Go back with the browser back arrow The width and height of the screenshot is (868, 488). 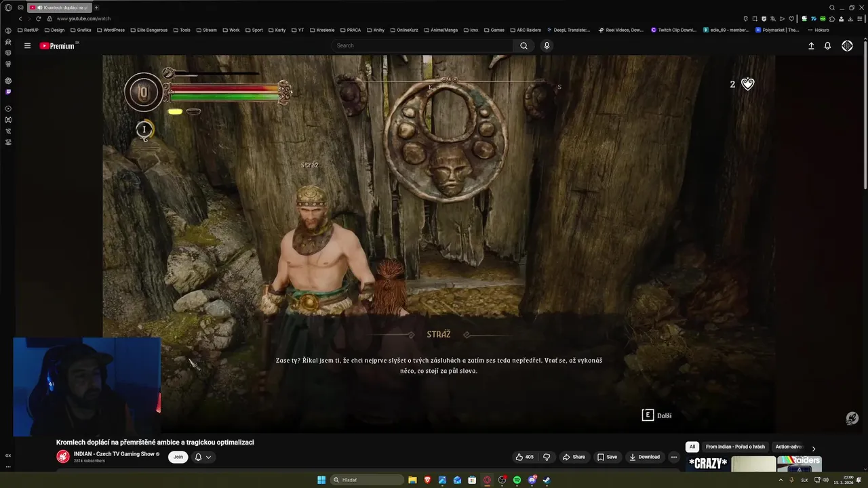[x=20, y=19]
